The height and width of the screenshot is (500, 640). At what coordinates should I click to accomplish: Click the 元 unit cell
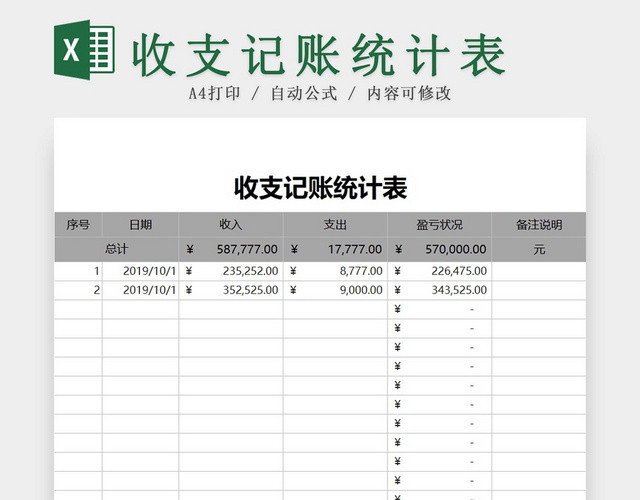coord(539,249)
